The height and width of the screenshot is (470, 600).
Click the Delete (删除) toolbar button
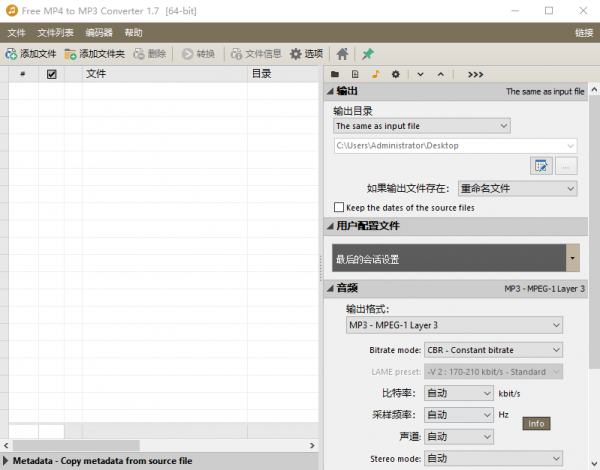[x=150, y=54]
